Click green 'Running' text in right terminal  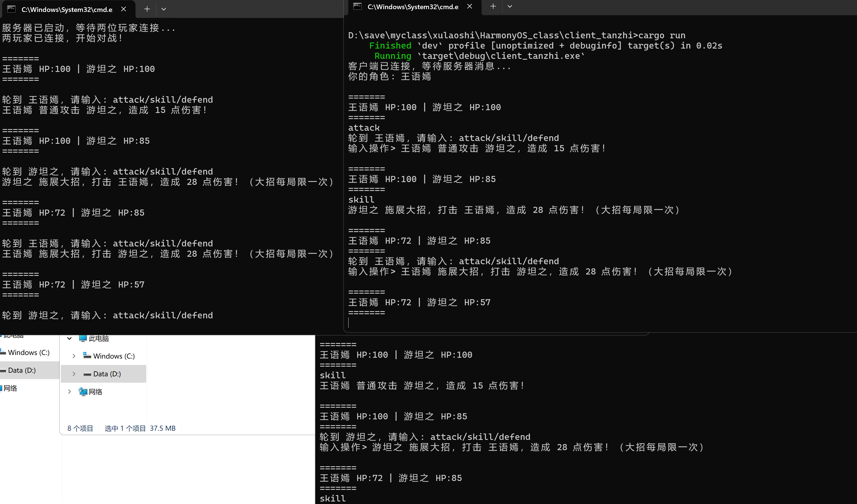393,56
